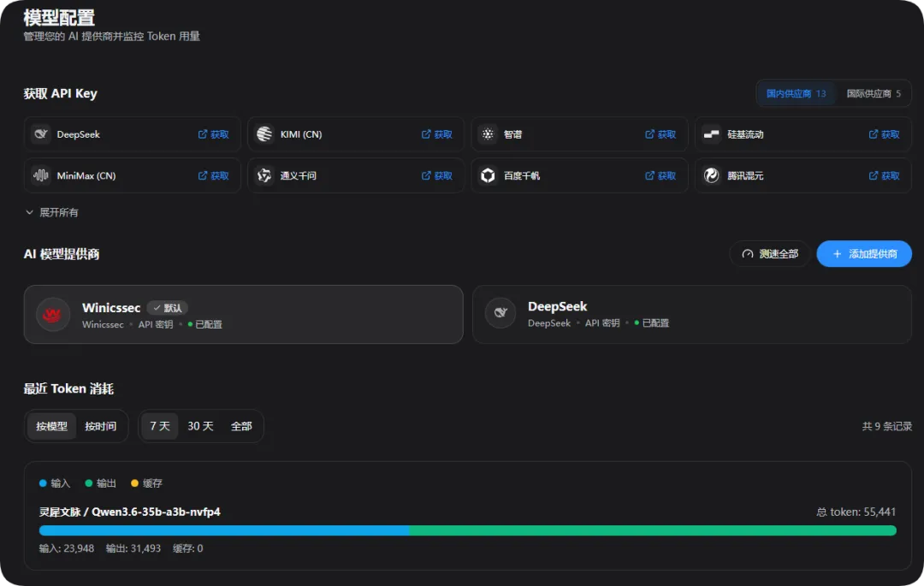The image size is (924, 586).
Task: Open the 获取 link for 腾讯混元
Action: pyautogui.click(x=884, y=175)
